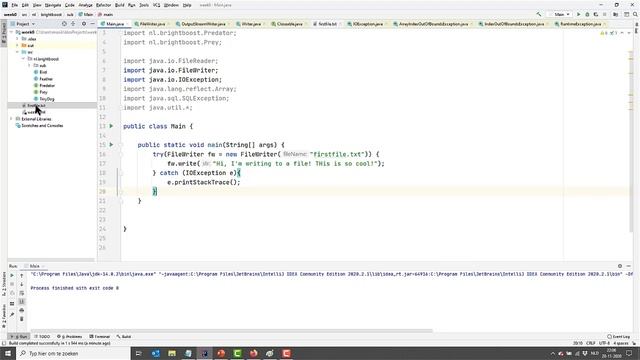The image size is (640, 360).
Task: Click the Build project hammer icon
Action: [x=539, y=14]
